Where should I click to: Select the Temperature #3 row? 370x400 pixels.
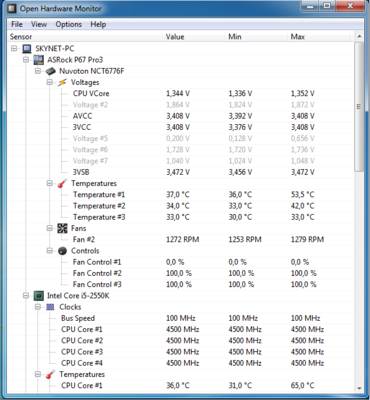(180, 217)
